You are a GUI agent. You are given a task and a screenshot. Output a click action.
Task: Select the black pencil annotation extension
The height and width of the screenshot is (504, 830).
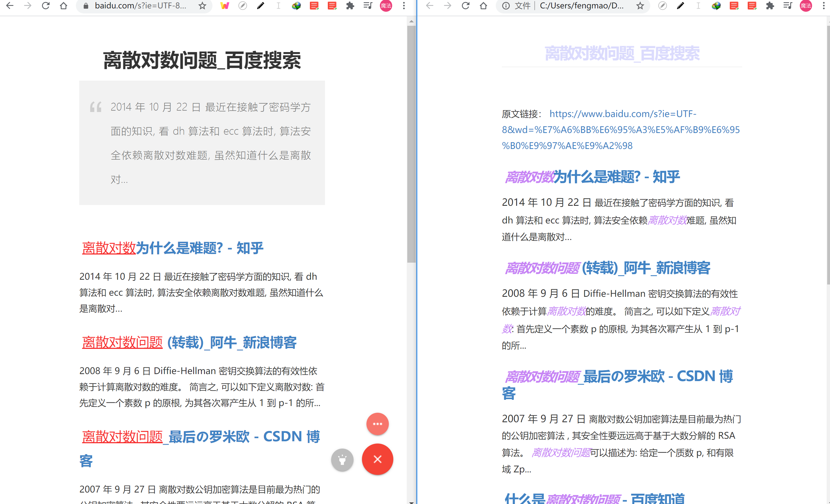260,6
